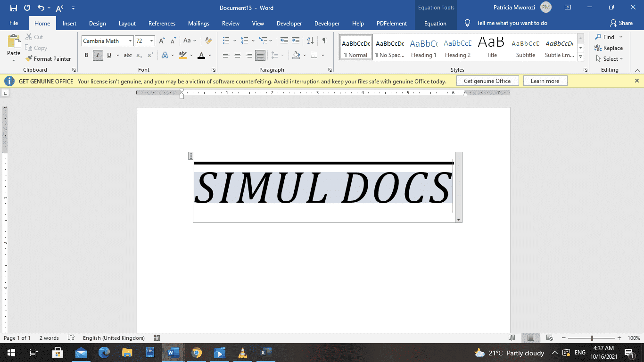Apply the Heading 1 style
644x362 pixels.
point(423,47)
